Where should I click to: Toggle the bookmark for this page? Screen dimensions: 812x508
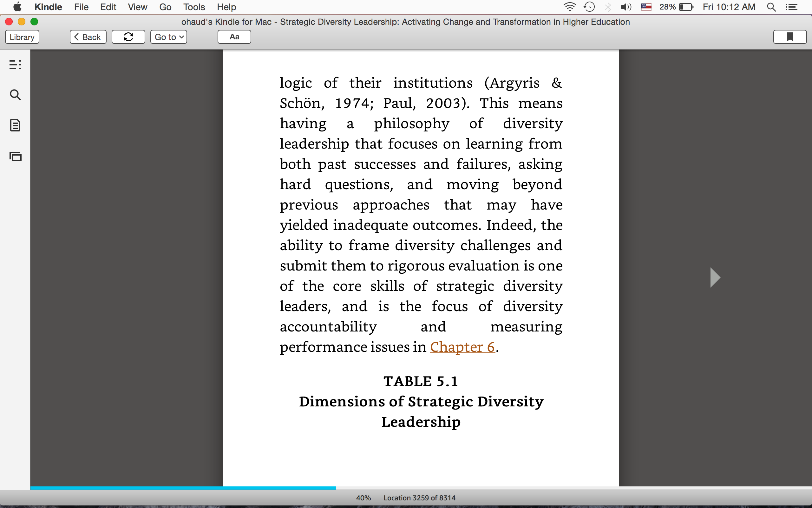tap(790, 37)
